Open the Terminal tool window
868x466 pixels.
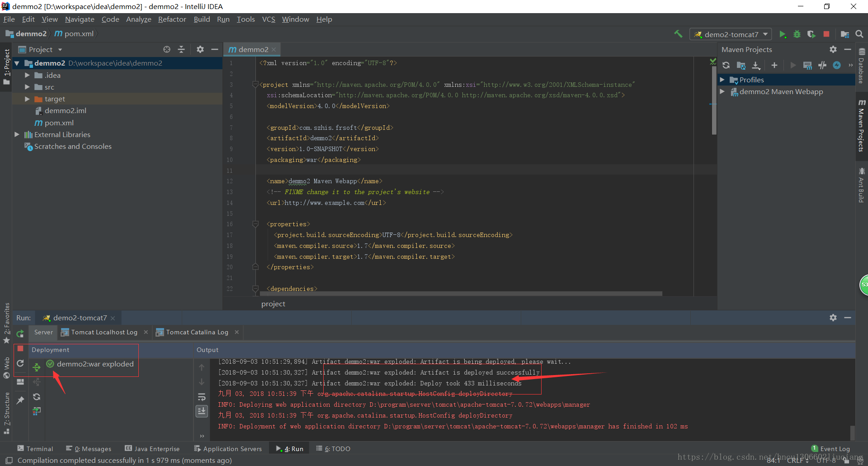tap(35, 448)
